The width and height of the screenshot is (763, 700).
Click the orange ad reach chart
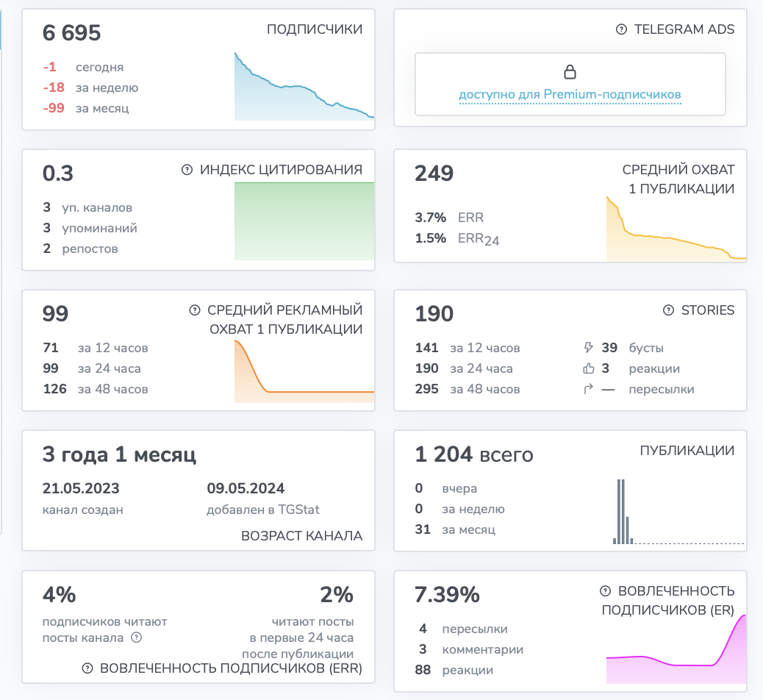304,371
